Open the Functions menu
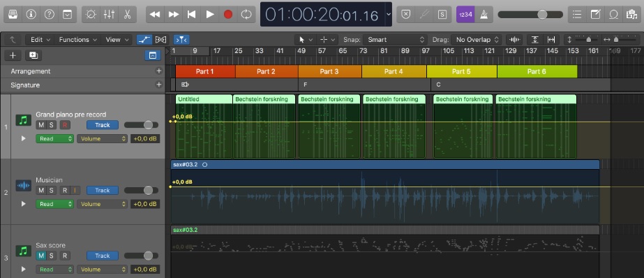The width and height of the screenshot is (644, 278). [x=77, y=40]
